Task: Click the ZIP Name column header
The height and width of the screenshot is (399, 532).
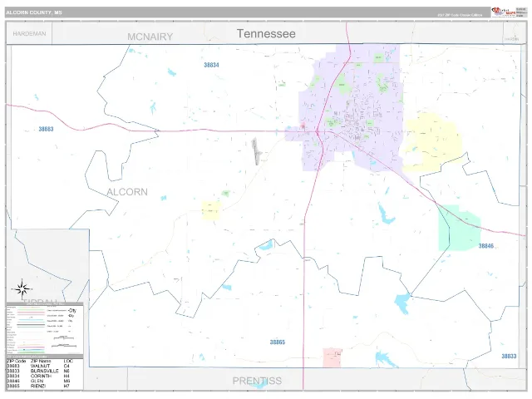Action: 41,361
